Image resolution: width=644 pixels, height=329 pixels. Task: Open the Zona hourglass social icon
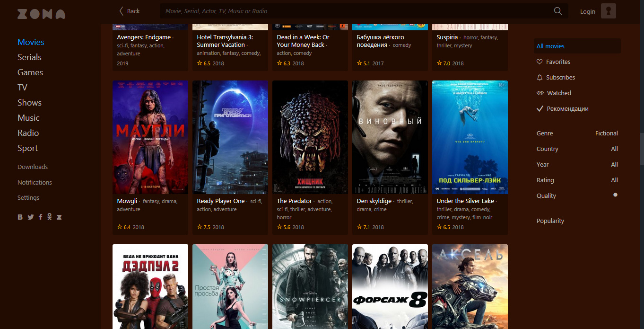(59, 217)
